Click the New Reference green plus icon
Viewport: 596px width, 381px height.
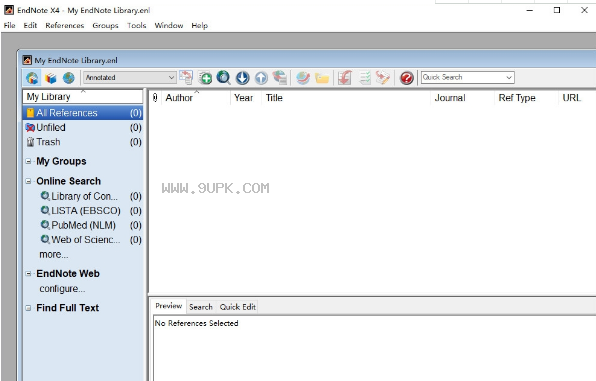[x=205, y=78]
